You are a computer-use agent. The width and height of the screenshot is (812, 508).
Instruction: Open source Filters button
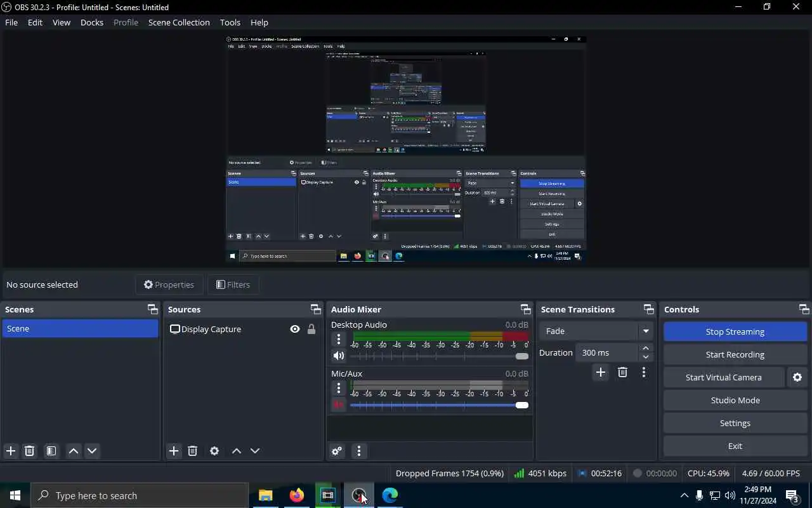tap(233, 284)
